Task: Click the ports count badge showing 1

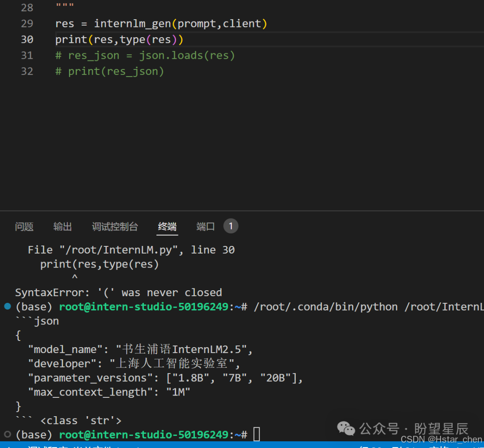Action: pyautogui.click(x=231, y=226)
